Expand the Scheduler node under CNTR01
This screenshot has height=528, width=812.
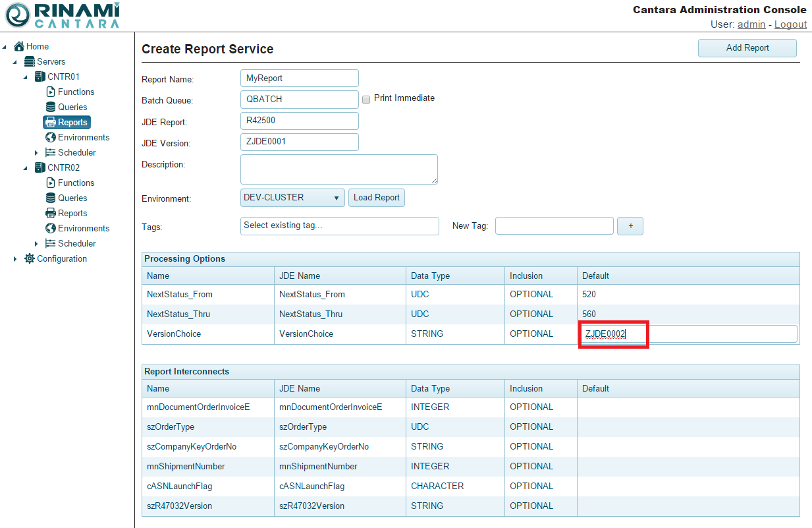pyautogui.click(x=36, y=153)
